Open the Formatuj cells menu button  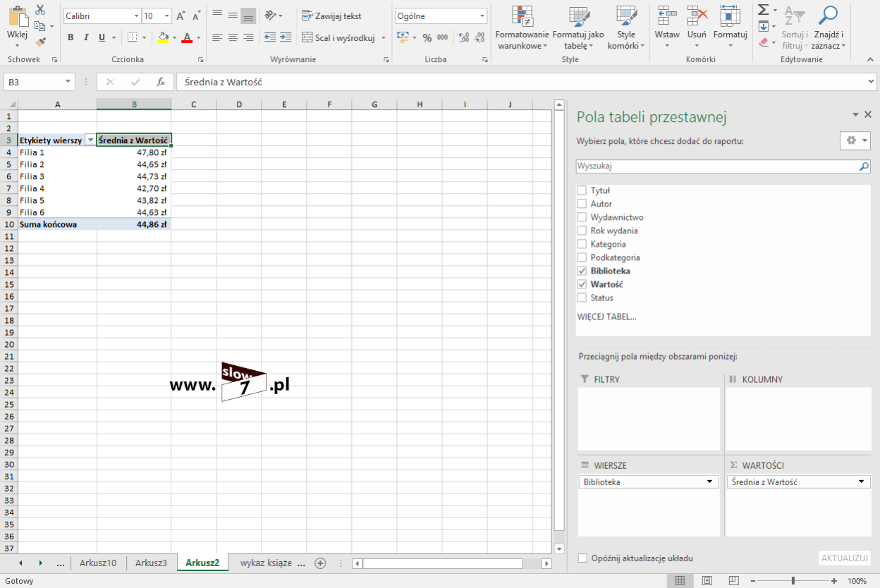(x=730, y=28)
